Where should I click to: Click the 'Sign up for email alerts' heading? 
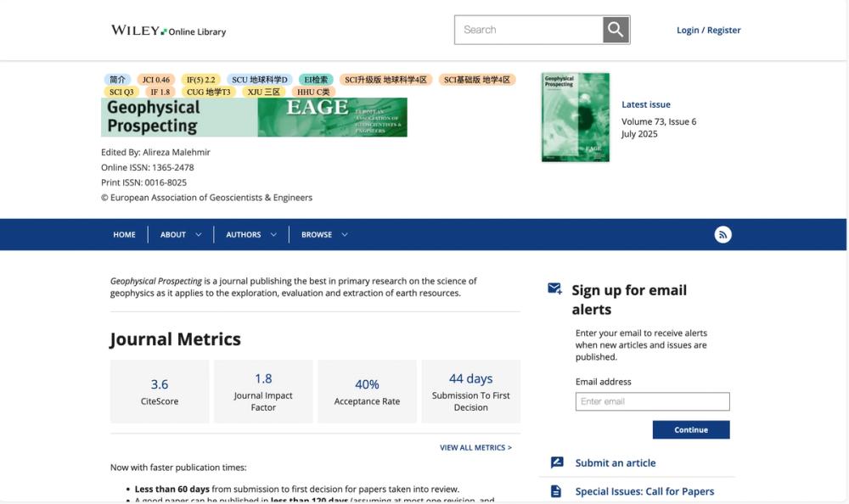tap(629, 300)
